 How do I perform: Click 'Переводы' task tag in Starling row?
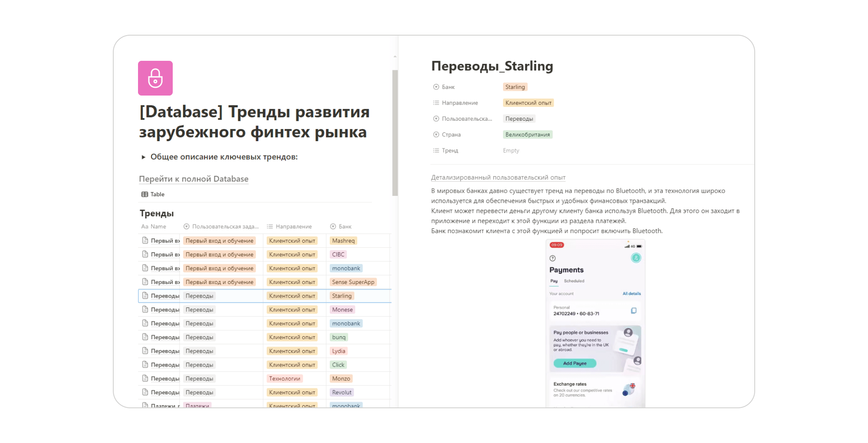point(199,296)
